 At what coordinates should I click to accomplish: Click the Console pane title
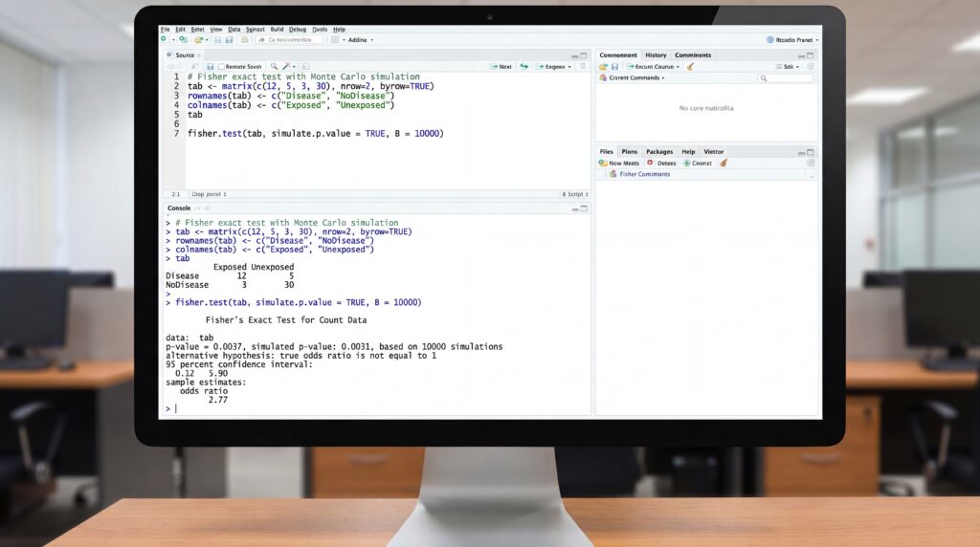click(x=179, y=208)
